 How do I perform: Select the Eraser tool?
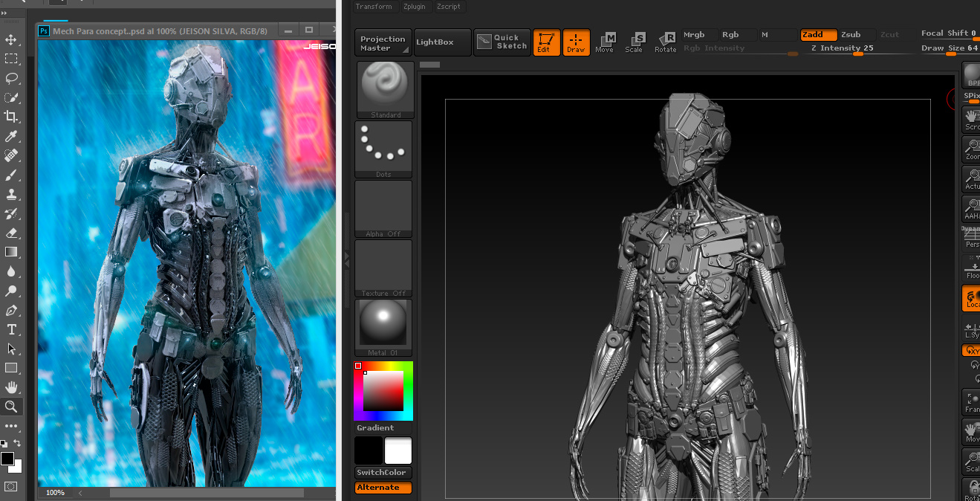pos(11,233)
